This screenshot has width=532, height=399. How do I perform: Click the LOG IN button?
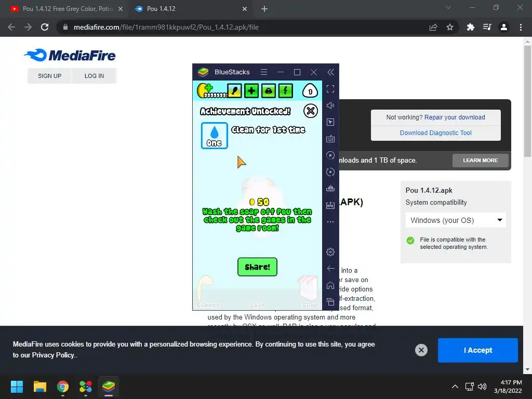95,76
